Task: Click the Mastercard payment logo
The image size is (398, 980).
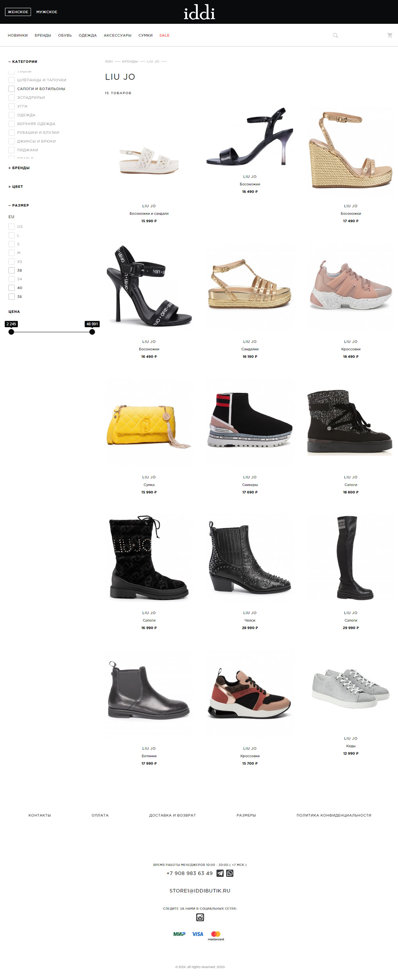Action: [216, 936]
